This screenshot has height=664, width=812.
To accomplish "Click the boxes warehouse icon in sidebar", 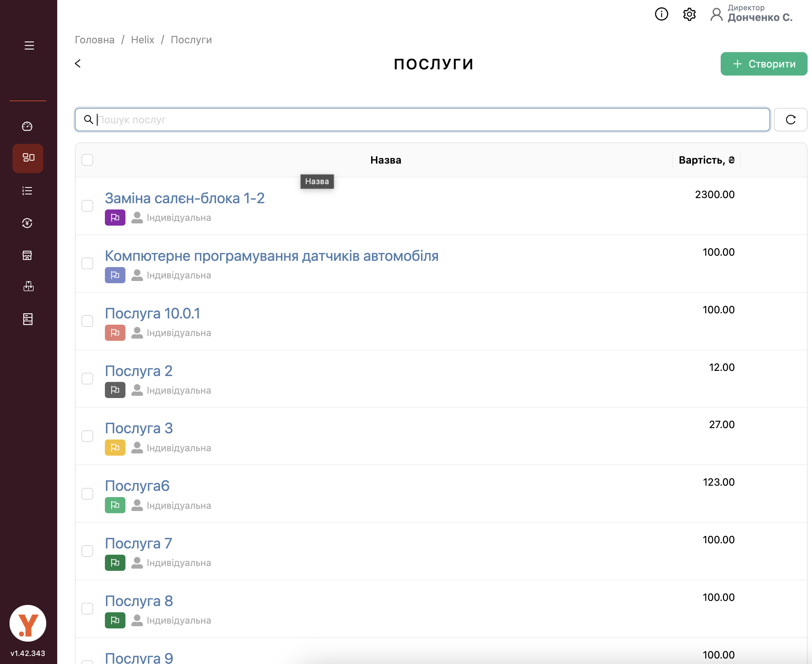I will coord(28,287).
